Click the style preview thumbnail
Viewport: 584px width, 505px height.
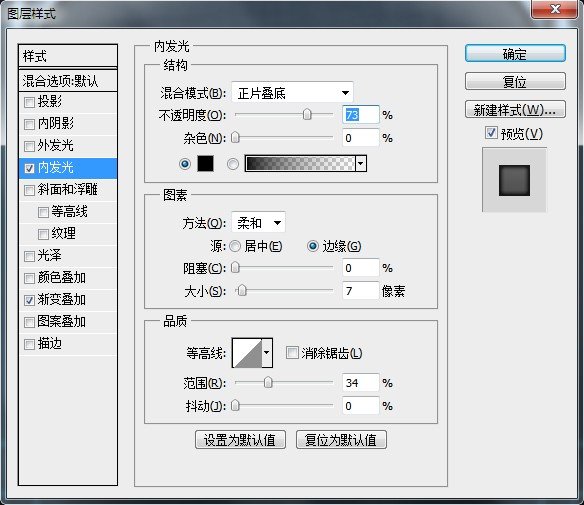(514, 180)
